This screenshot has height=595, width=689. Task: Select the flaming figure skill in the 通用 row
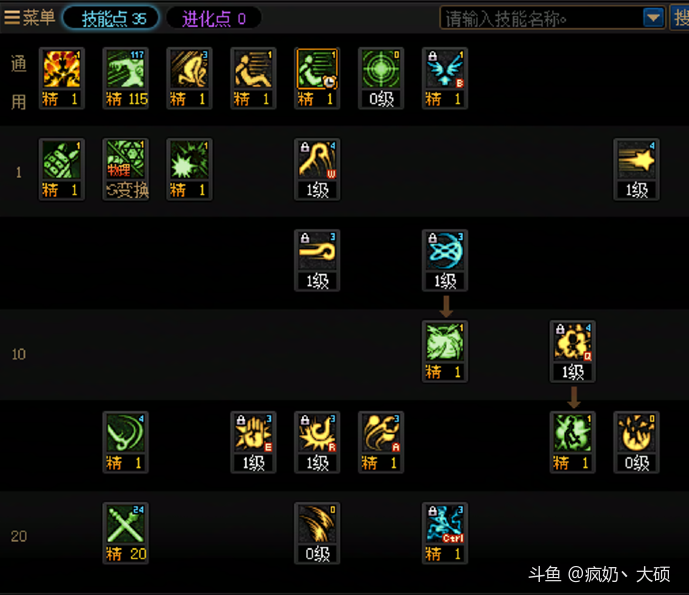[62, 78]
